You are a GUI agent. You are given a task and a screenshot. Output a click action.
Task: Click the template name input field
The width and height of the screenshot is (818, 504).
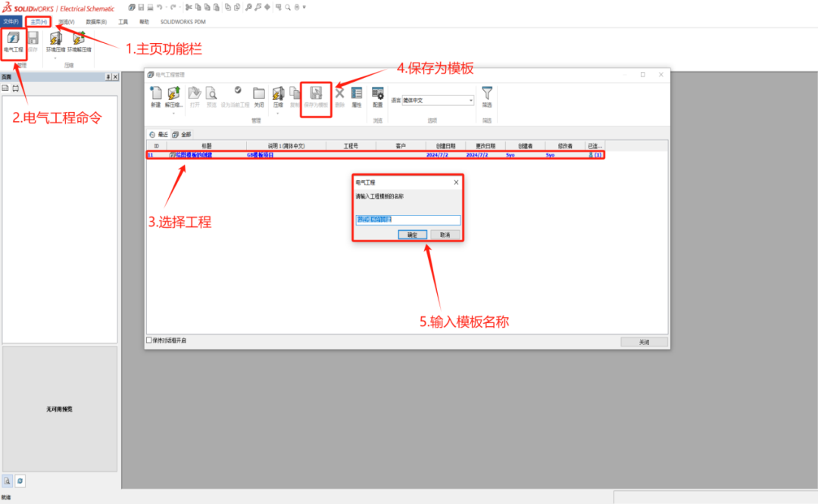pyautogui.click(x=407, y=219)
